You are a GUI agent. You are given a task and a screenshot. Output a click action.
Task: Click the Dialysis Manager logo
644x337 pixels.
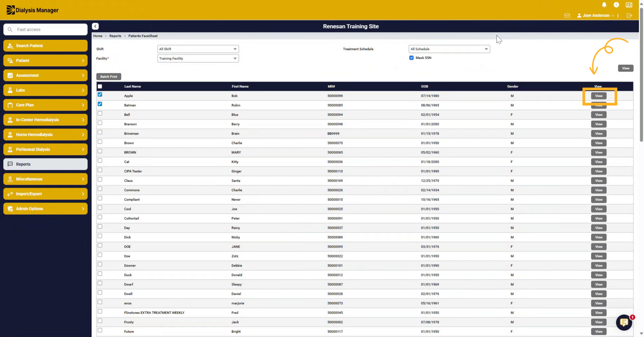pyautogui.click(x=32, y=10)
